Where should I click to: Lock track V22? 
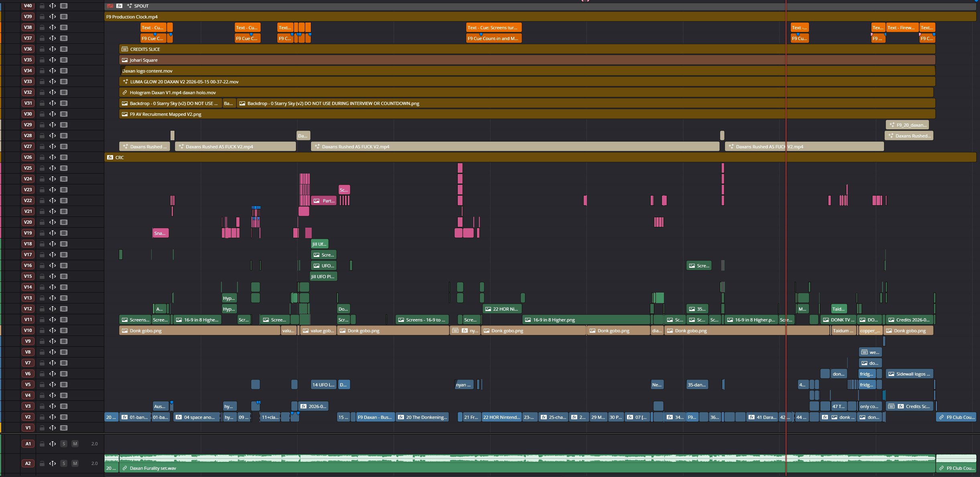click(42, 200)
